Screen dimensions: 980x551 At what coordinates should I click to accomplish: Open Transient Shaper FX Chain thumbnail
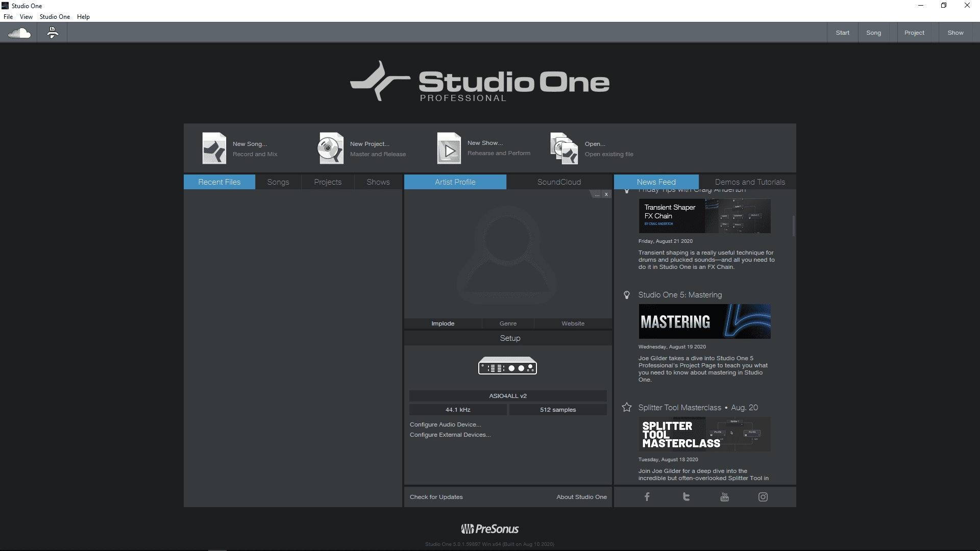(x=704, y=216)
